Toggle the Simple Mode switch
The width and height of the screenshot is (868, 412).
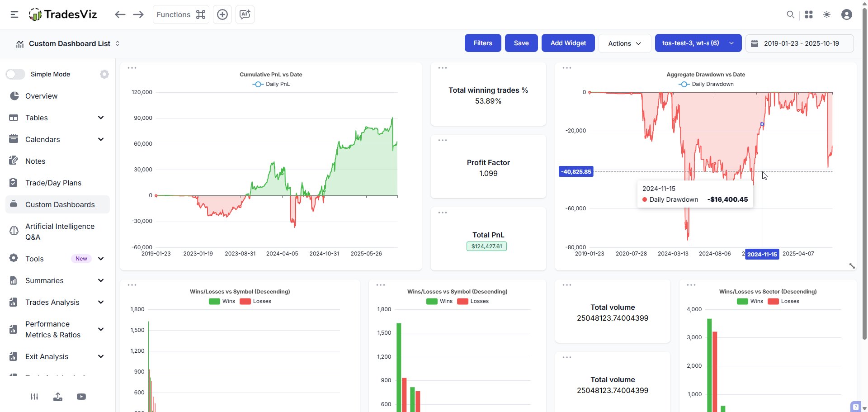click(x=15, y=74)
